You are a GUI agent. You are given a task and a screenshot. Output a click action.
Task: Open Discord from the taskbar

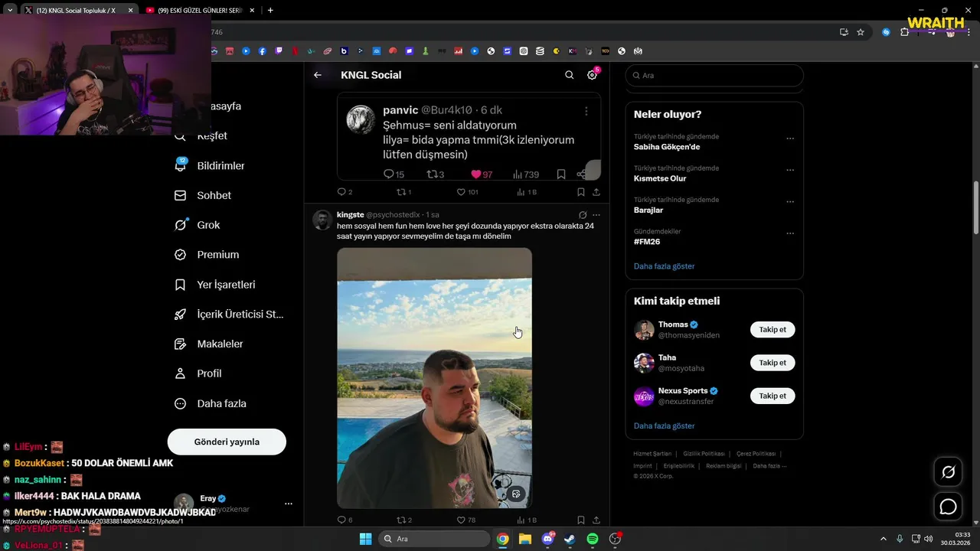tap(547, 539)
